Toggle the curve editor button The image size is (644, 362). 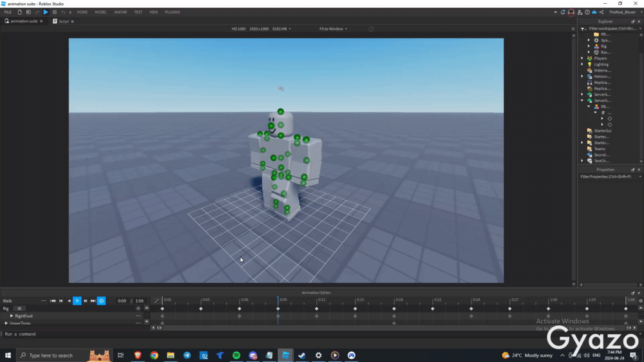click(156, 301)
